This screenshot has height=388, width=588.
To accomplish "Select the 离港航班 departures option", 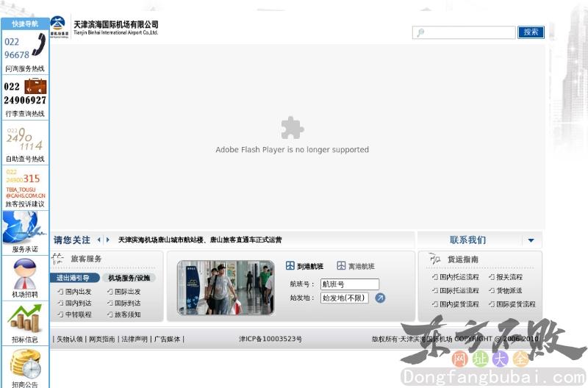I will tap(356, 266).
